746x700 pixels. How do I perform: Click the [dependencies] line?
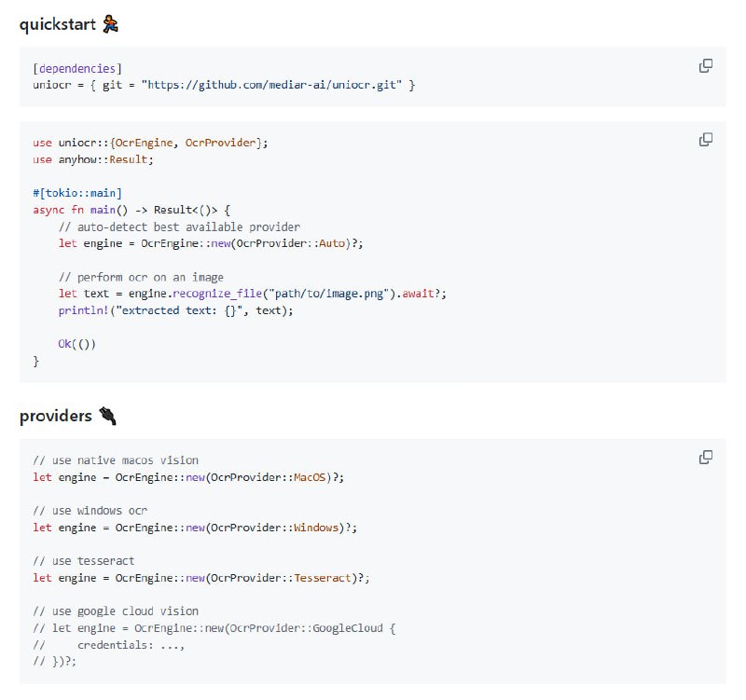point(77,68)
